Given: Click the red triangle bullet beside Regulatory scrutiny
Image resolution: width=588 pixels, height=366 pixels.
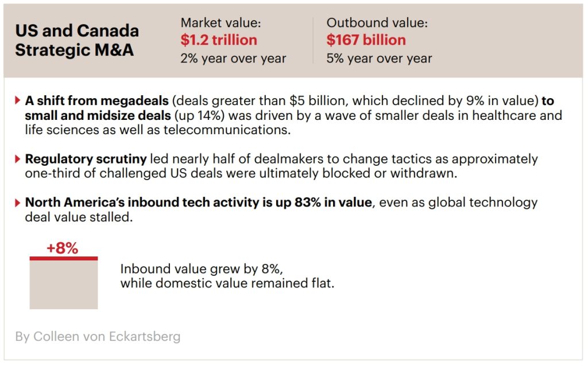Looking at the screenshot, I should coord(18,159).
